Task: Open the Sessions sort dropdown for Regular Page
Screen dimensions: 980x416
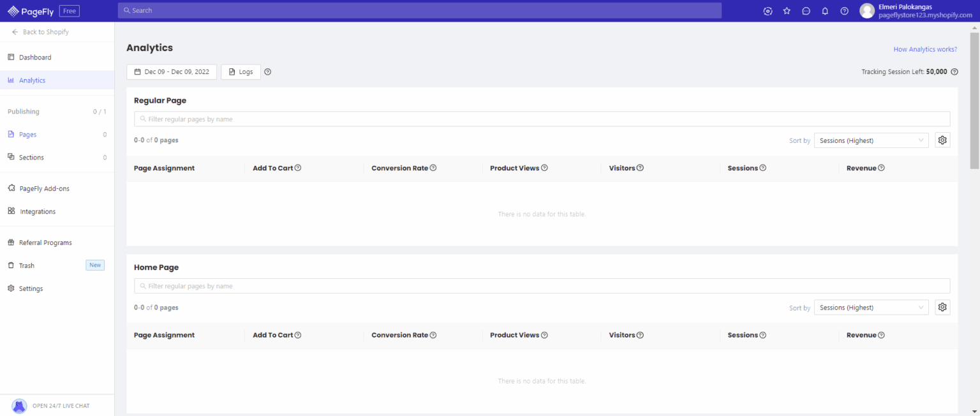Action: [x=870, y=140]
